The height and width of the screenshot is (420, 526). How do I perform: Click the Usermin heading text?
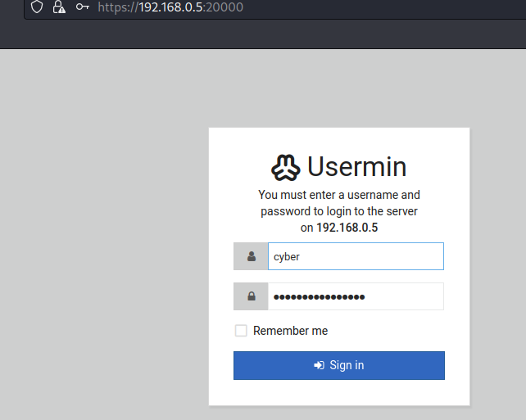pyautogui.click(x=357, y=166)
